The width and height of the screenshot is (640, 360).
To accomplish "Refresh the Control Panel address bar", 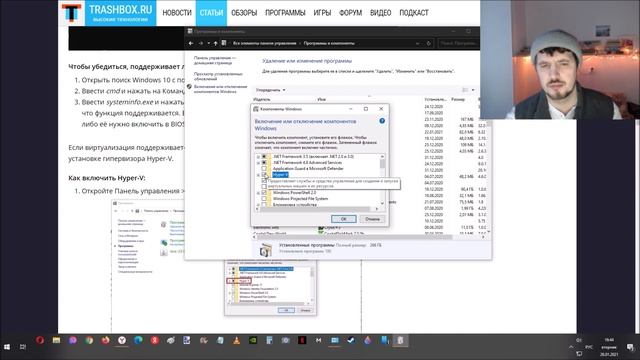I will pos(428,43).
